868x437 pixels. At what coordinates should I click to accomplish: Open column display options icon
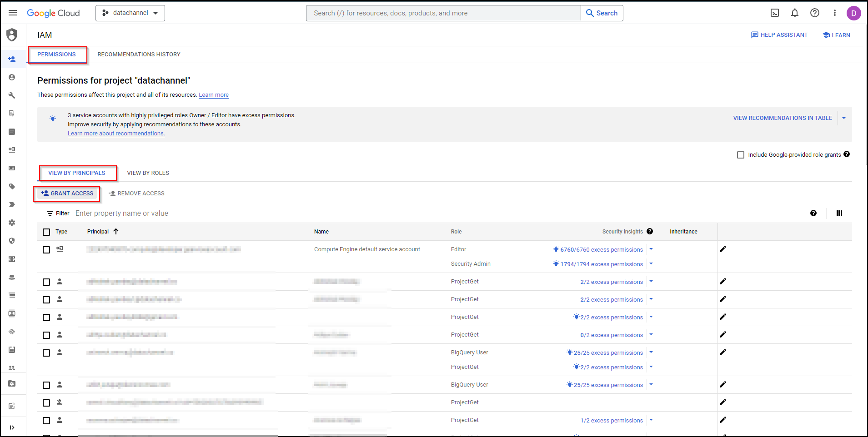pyautogui.click(x=839, y=213)
